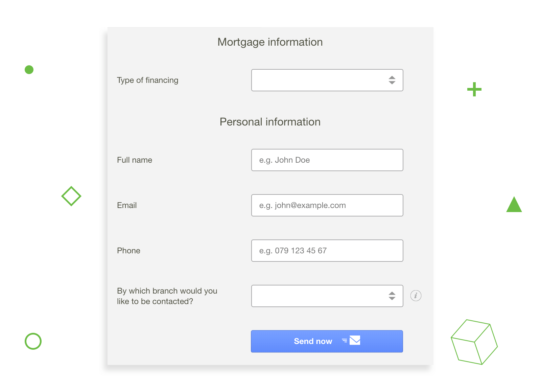
Task: Click the green circle outline bottom left
Action: coord(33,341)
